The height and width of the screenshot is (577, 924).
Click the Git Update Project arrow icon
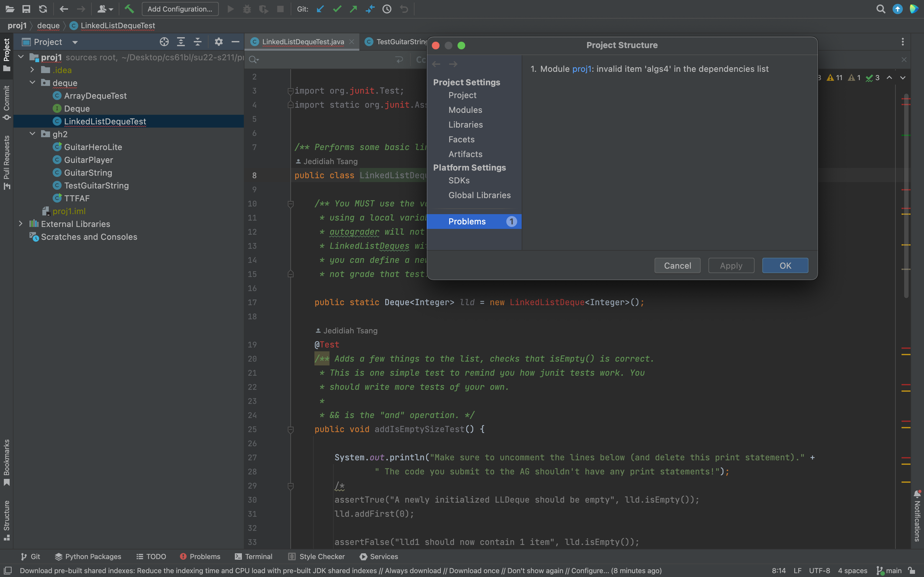click(x=320, y=9)
